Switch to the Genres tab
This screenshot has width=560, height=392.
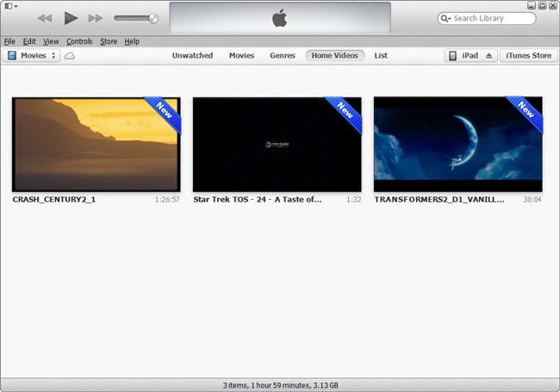click(283, 56)
